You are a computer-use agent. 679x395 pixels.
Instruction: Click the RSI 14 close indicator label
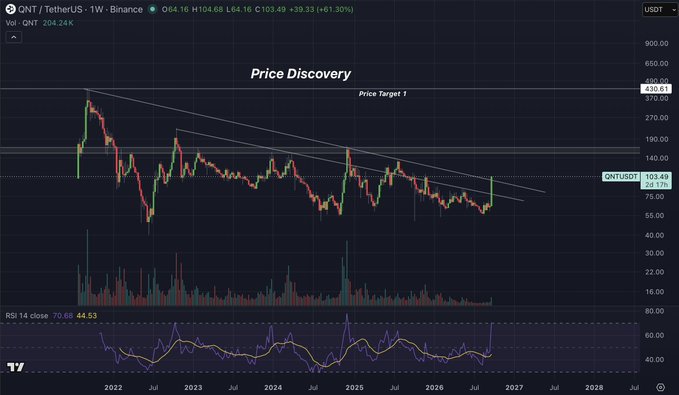(x=27, y=316)
